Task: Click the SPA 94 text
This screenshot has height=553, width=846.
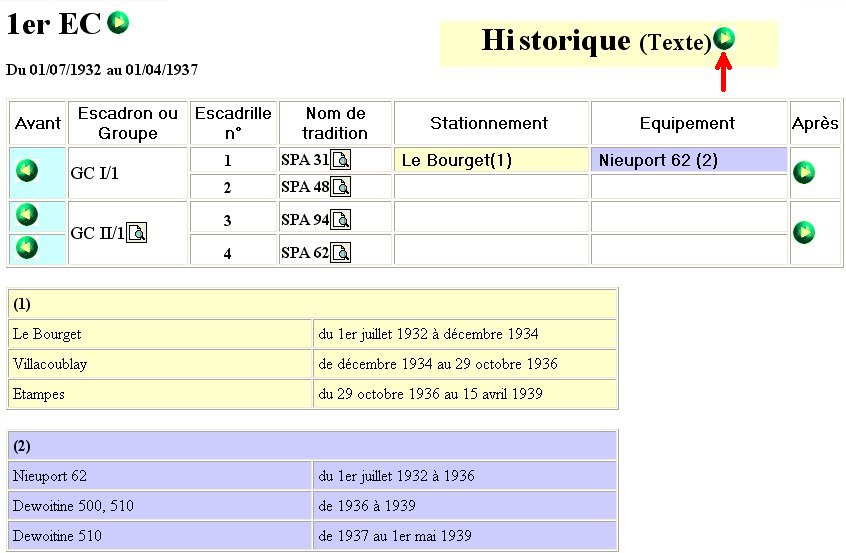Action: click(305, 220)
